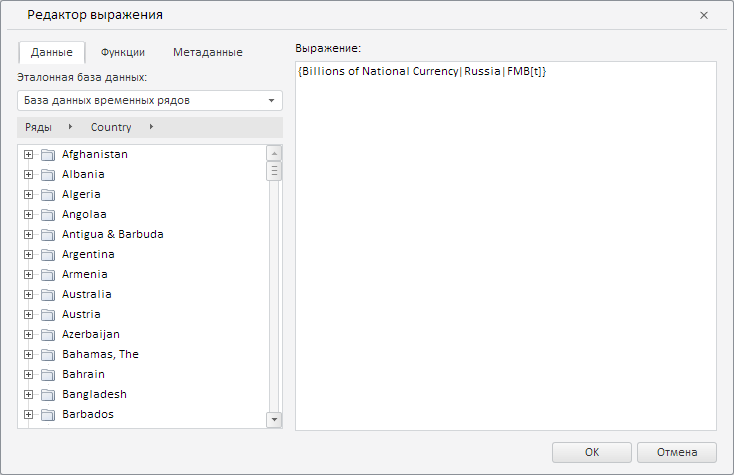This screenshot has width=734, height=475.
Task: Expand the Armenia tree node
Action: [x=29, y=275]
